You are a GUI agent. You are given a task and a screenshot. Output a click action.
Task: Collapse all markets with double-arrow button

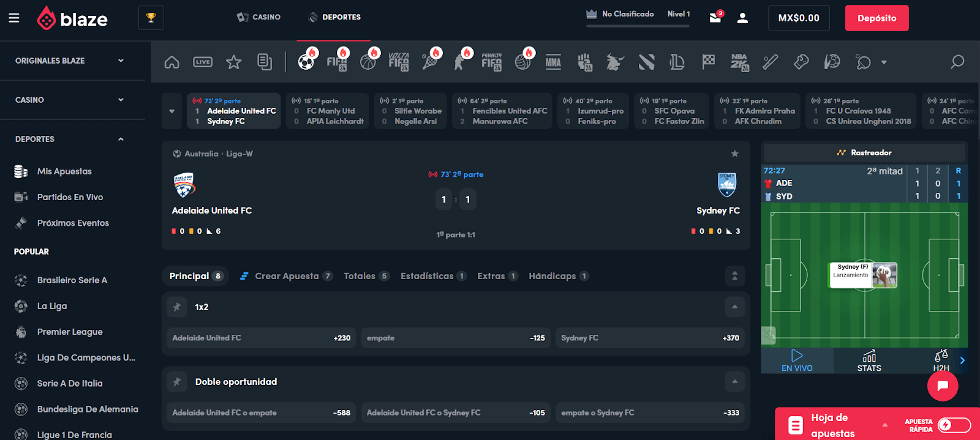point(734,276)
